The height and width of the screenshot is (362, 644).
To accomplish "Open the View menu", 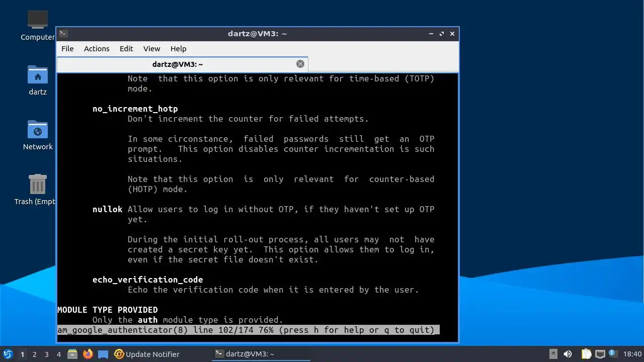I will (x=151, y=49).
